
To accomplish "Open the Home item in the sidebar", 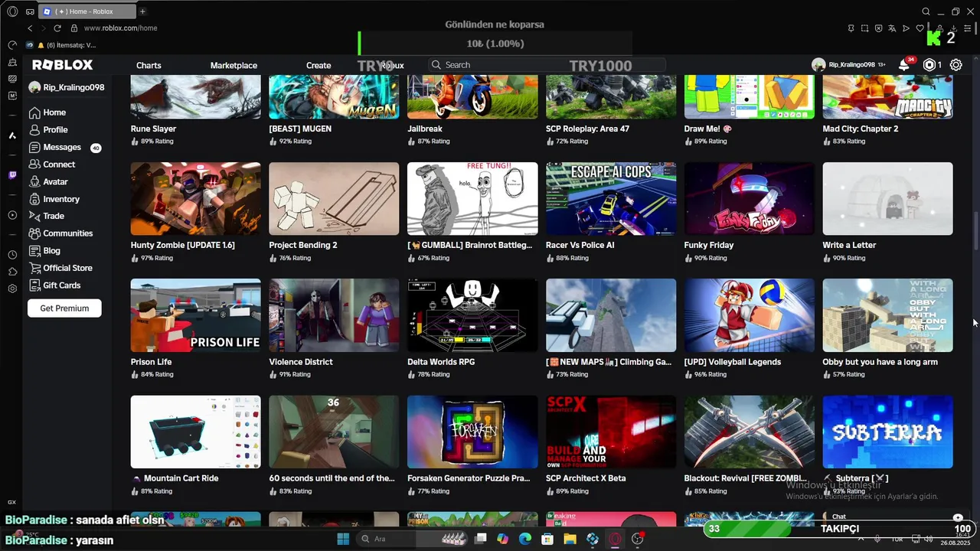I will click(47, 112).
